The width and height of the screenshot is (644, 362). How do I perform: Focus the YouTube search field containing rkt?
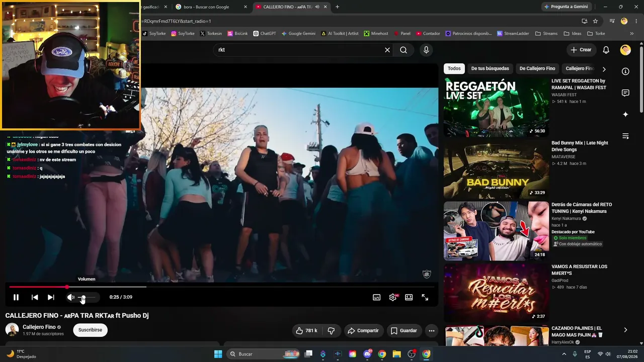tap(300, 50)
